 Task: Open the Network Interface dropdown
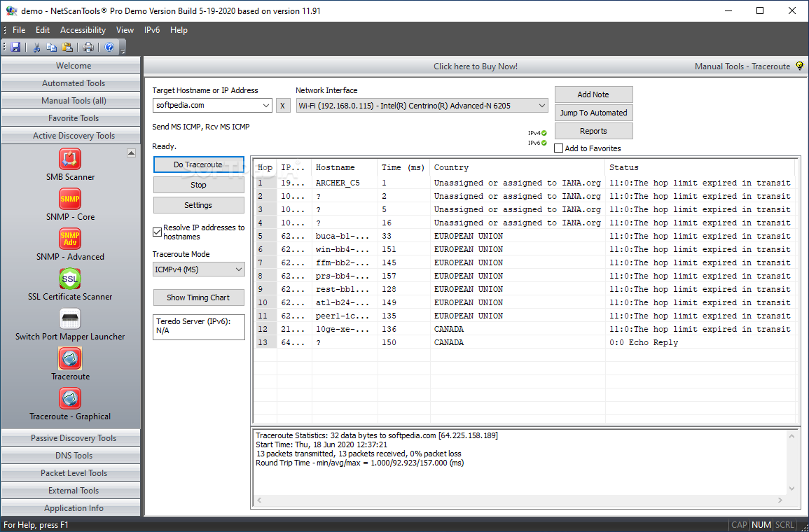(541, 106)
